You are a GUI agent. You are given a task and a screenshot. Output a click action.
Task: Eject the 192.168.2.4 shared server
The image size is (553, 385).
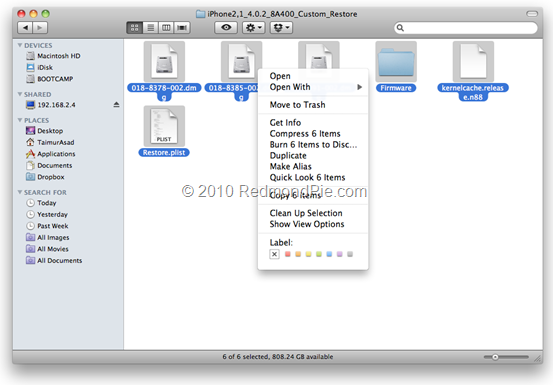tap(116, 105)
